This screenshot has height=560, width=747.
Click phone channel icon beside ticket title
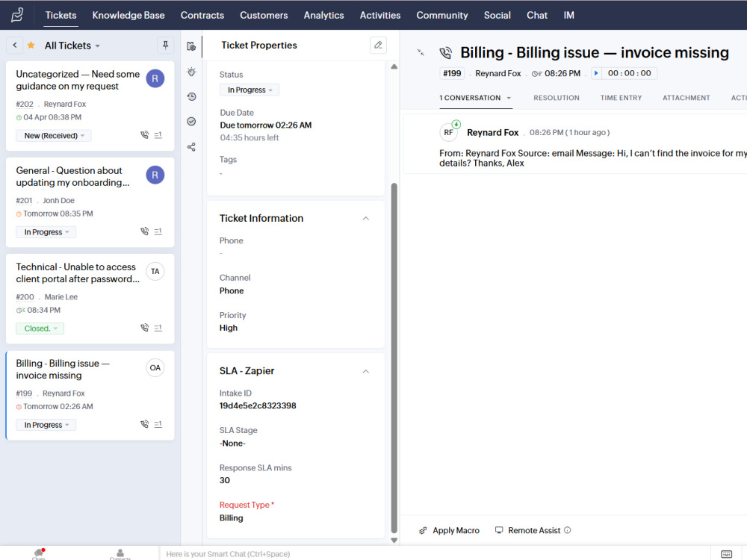tap(445, 52)
